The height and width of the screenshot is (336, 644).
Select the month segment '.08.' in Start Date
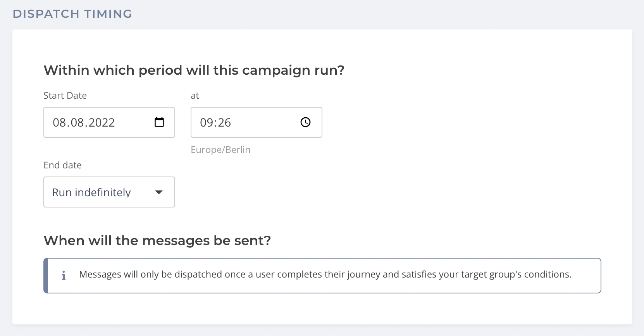[77, 123]
